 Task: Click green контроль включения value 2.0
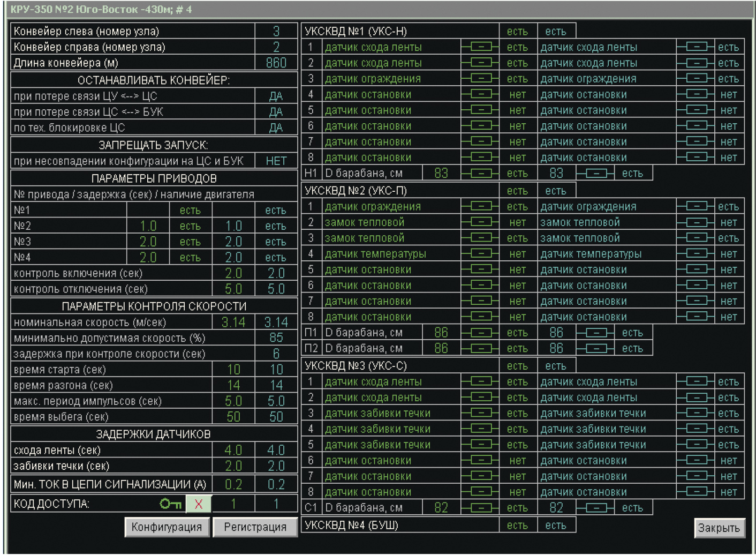(x=233, y=273)
